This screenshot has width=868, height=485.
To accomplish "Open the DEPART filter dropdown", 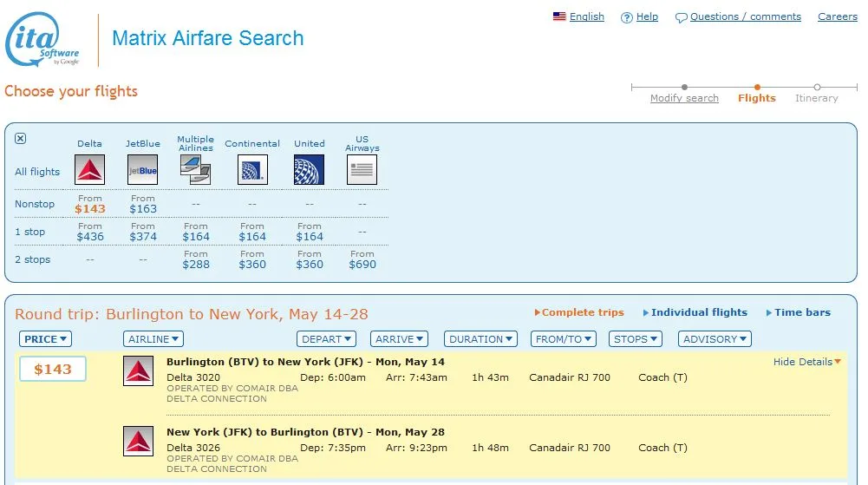I will pos(326,339).
